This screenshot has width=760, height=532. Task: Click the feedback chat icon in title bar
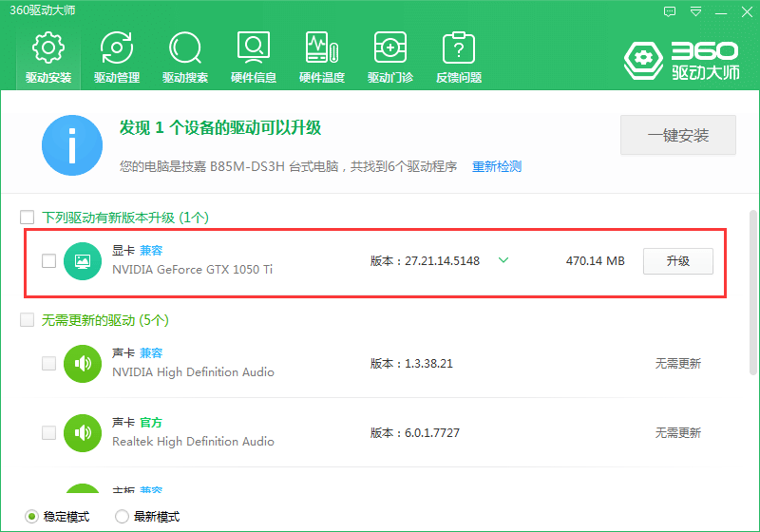670,12
